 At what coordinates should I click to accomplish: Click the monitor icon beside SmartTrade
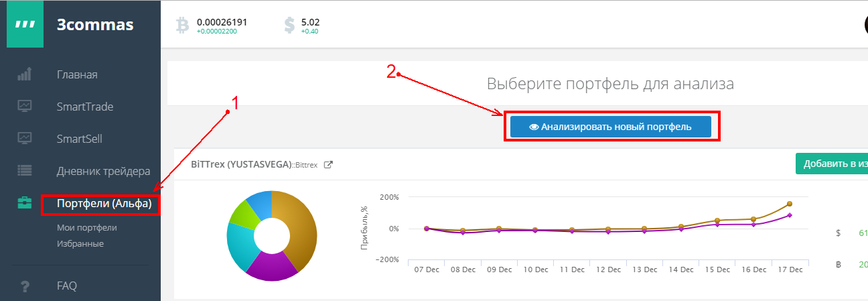[x=25, y=106]
